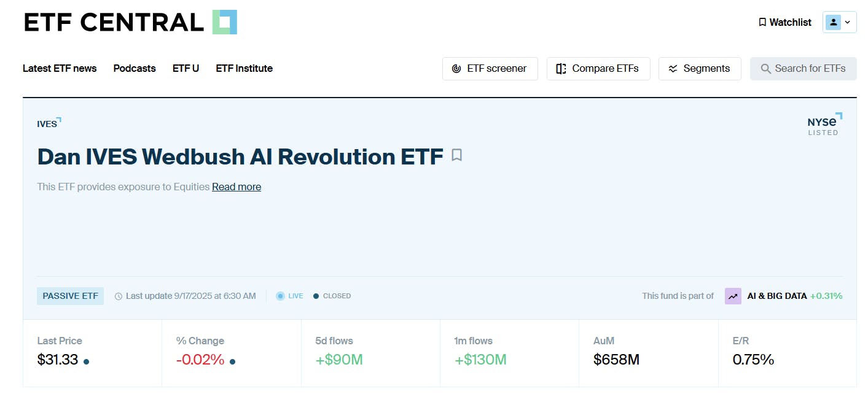Open the Latest ETF news tab
Screen dimensions: 868x394
click(60, 69)
